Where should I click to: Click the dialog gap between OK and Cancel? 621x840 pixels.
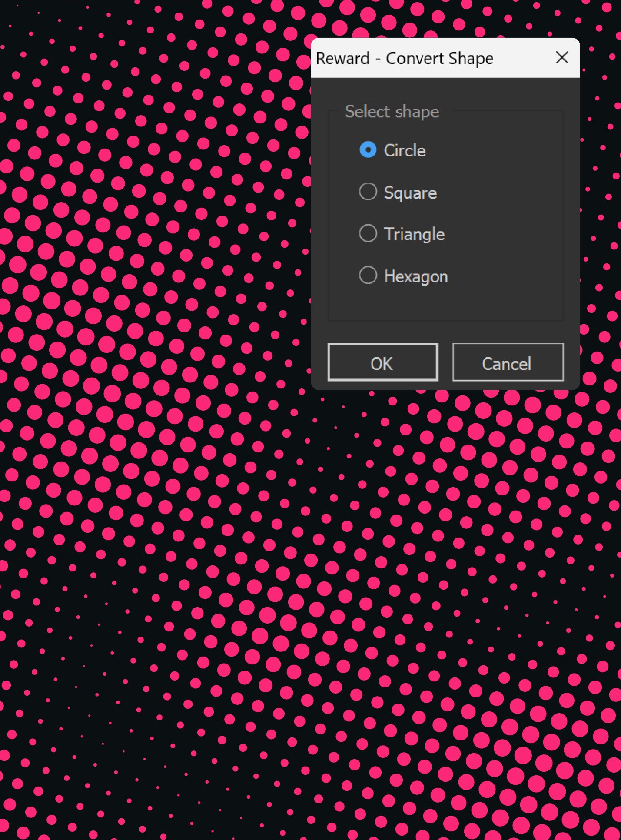click(445, 362)
